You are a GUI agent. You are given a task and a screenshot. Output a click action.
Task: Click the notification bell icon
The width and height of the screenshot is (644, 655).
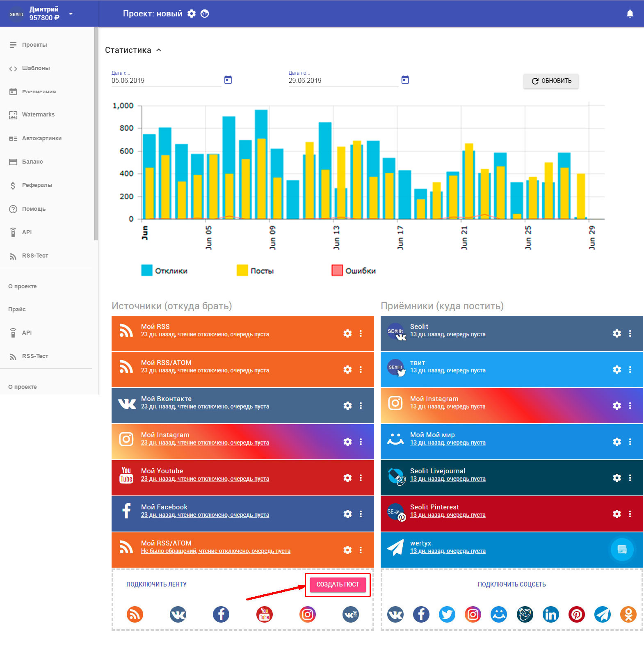tap(630, 14)
